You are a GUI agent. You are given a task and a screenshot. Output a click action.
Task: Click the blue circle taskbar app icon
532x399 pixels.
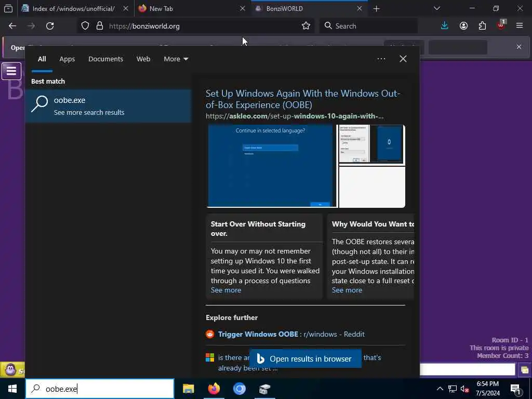coord(239,389)
